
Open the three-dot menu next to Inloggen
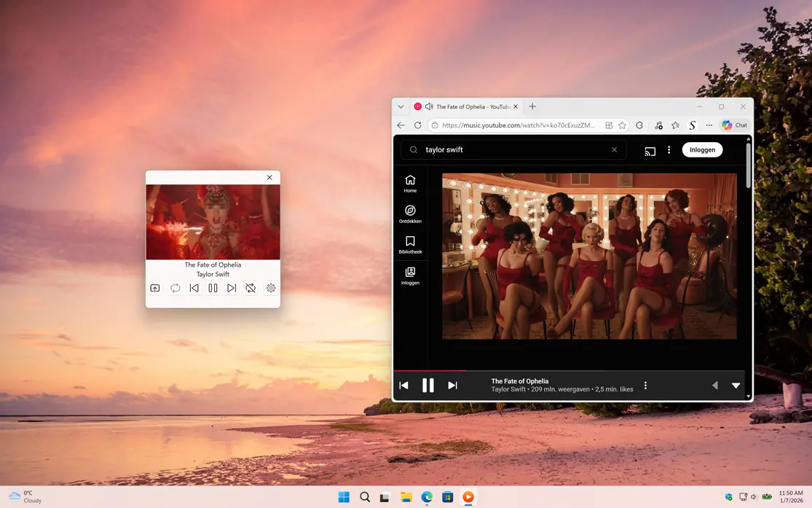point(669,149)
